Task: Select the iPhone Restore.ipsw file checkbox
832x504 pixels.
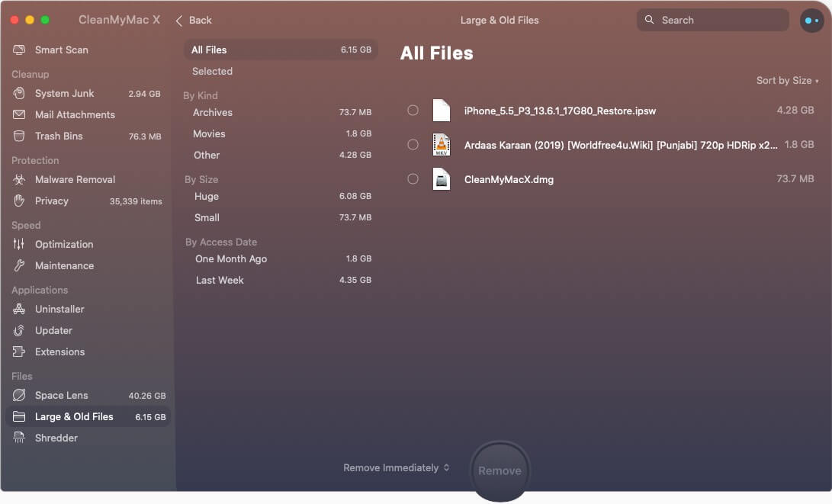Action: (413, 111)
